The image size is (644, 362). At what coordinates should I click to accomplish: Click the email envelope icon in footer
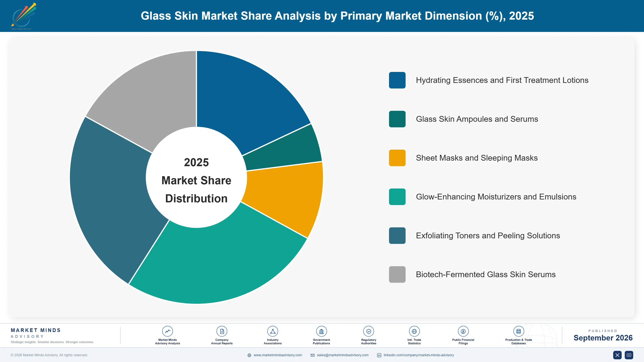point(313,355)
